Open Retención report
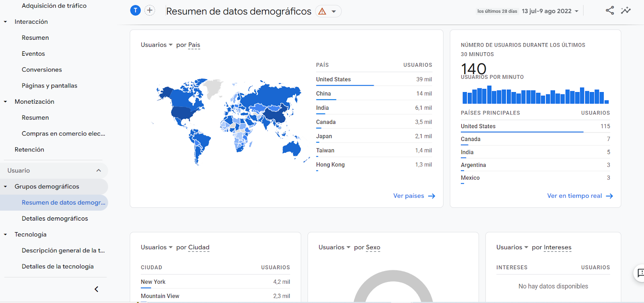The width and height of the screenshot is (644, 303). [x=29, y=149]
